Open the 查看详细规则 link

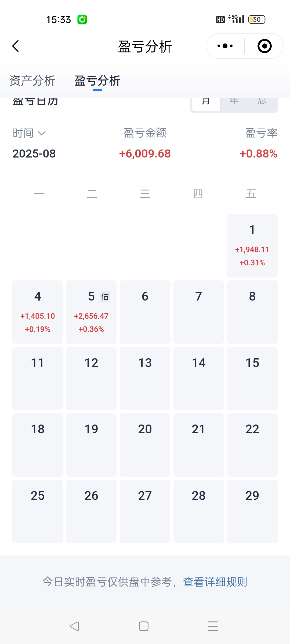215,581
